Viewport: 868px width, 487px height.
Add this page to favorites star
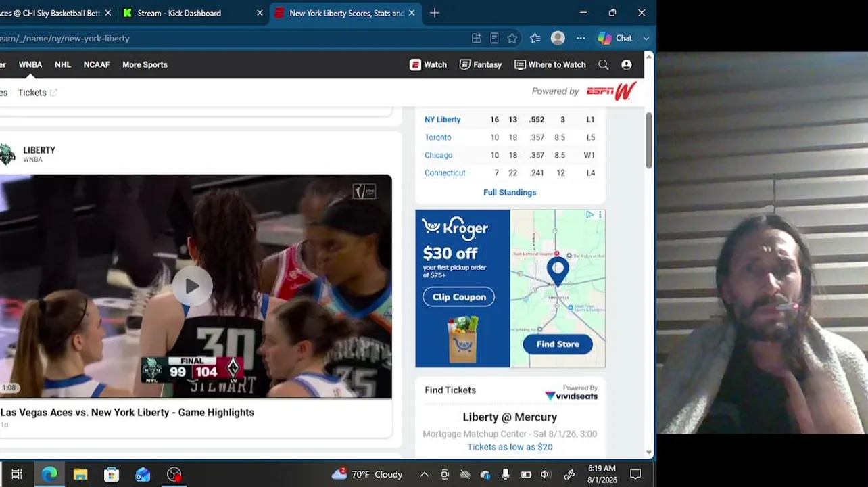[x=512, y=39]
